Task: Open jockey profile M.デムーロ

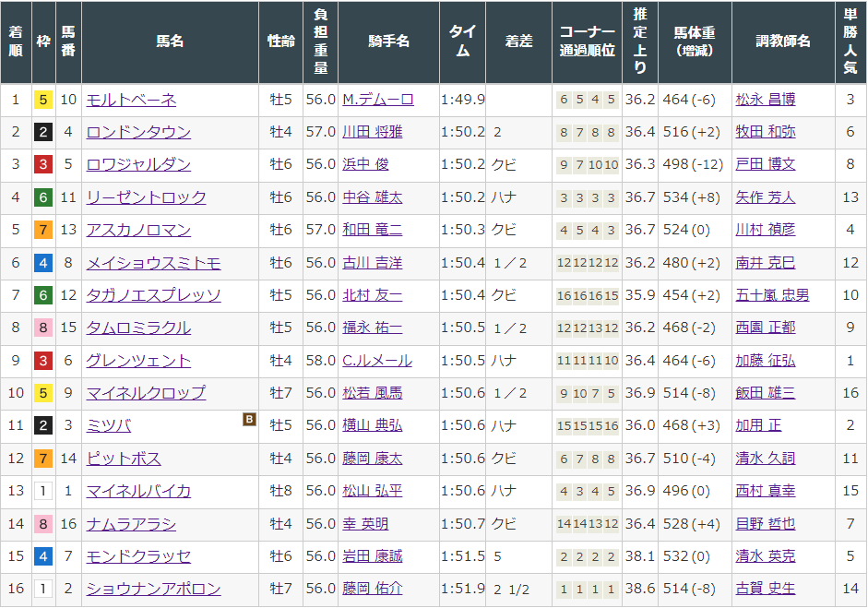Action: tap(378, 100)
